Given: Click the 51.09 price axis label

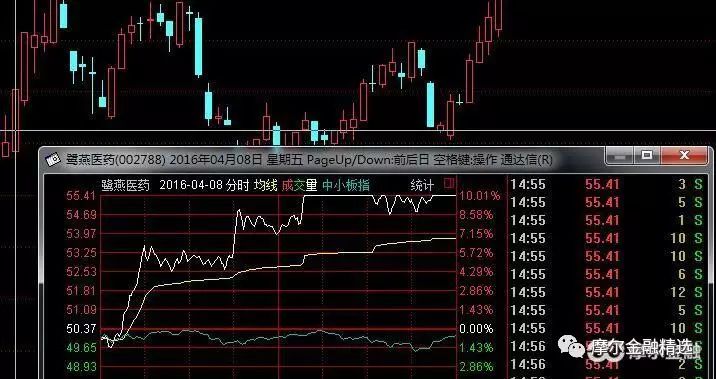Looking at the screenshot, I should [81, 310].
